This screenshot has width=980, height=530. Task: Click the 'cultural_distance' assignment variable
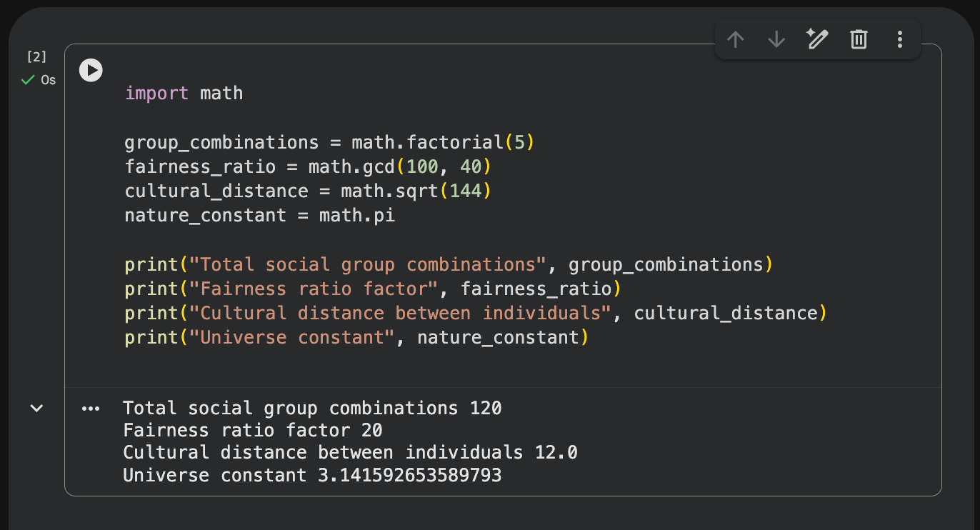point(216,191)
